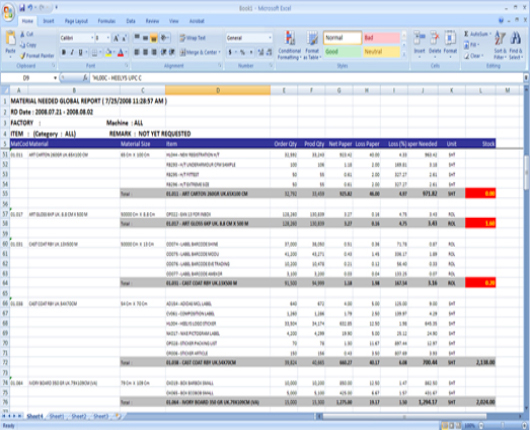Screen dimensions: 530x430
Task: Open the borders dropdown
Action: pyautogui.click(x=100, y=52)
